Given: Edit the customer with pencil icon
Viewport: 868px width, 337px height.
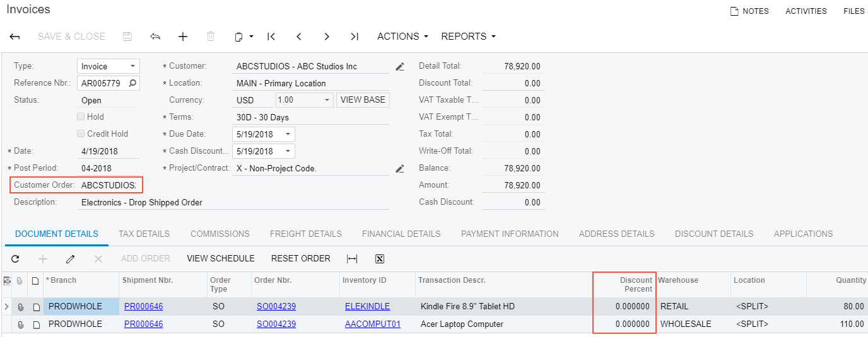Looking at the screenshot, I should tap(399, 66).
